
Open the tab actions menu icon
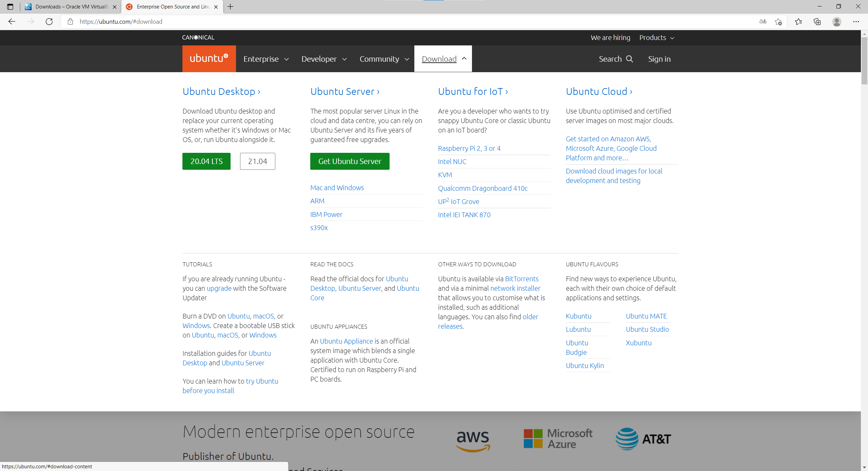click(10, 7)
